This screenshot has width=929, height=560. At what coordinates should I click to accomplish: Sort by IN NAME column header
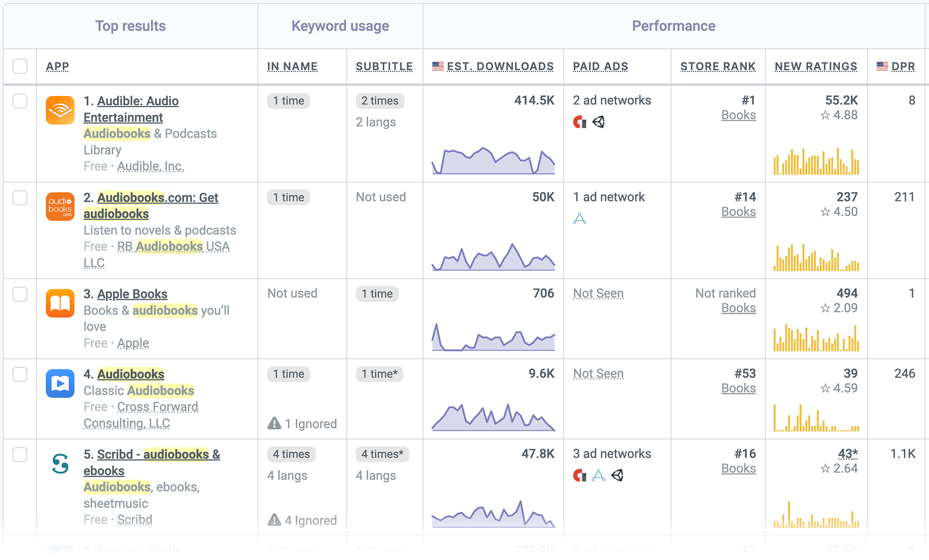(x=292, y=66)
